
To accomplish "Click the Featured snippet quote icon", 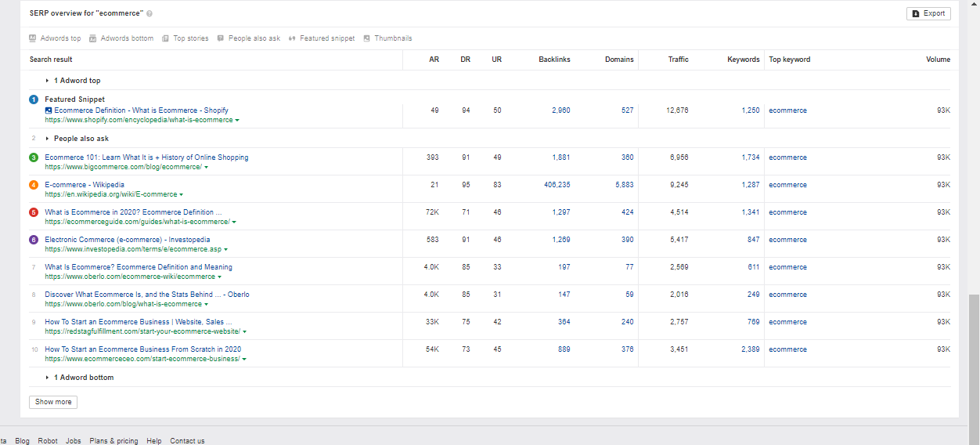I will coord(292,38).
